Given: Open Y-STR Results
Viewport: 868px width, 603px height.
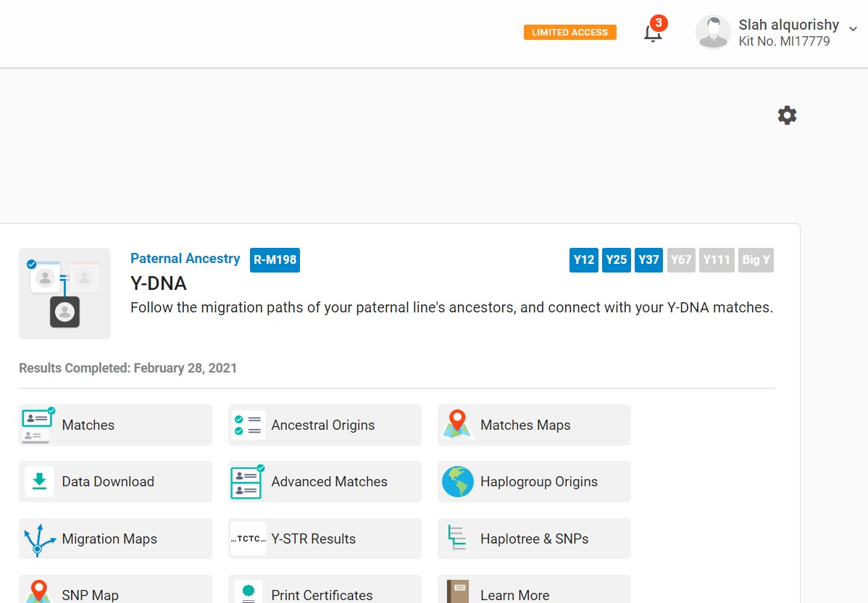Looking at the screenshot, I should click(313, 538).
